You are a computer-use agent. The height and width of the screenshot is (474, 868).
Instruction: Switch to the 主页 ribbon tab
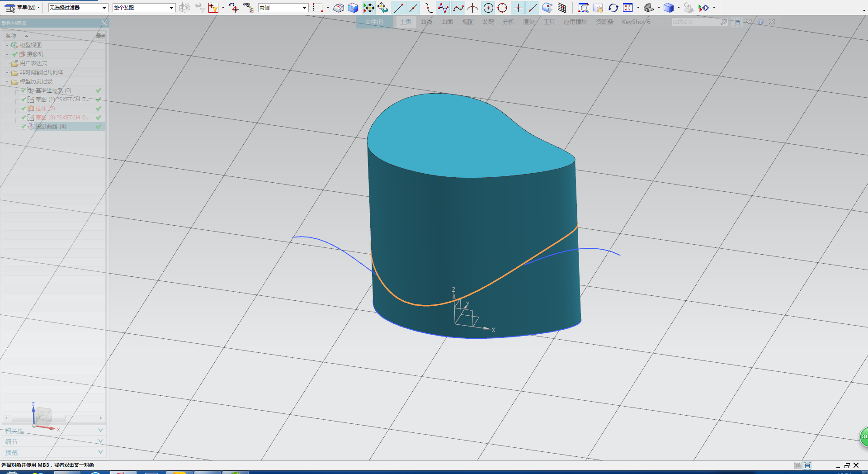pyautogui.click(x=406, y=22)
